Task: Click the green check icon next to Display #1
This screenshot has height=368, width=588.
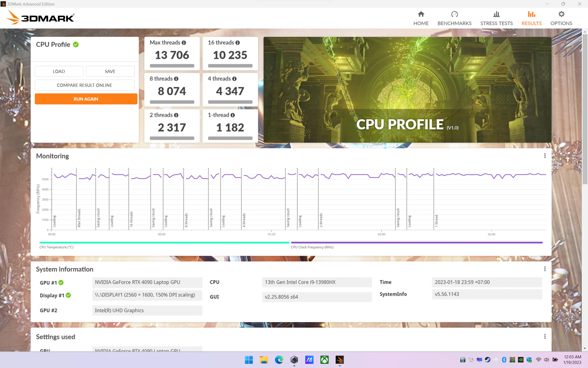Action: click(x=68, y=295)
